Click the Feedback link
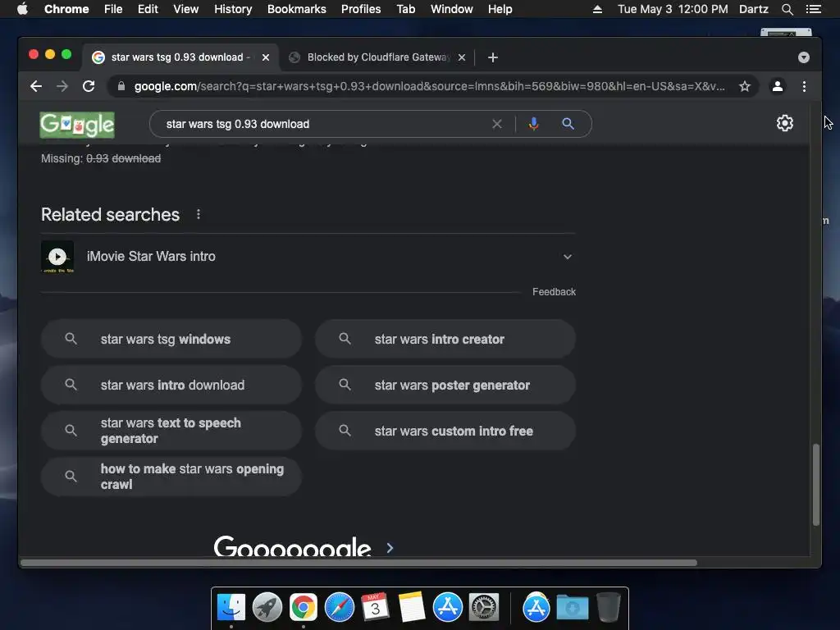The height and width of the screenshot is (630, 840). pos(554,292)
